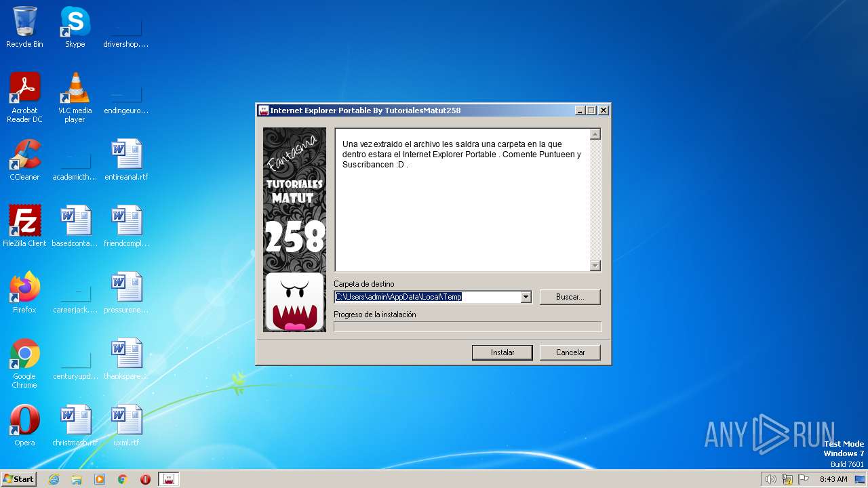Switch to the installer taskbar button
The height and width of the screenshot is (488, 868).
coord(169,479)
